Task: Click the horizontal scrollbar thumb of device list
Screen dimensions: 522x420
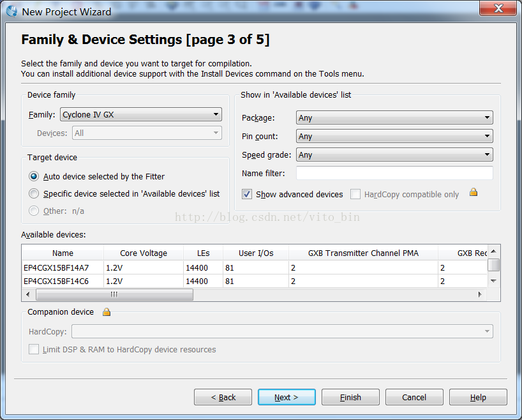Action: pyautogui.click(x=114, y=294)
